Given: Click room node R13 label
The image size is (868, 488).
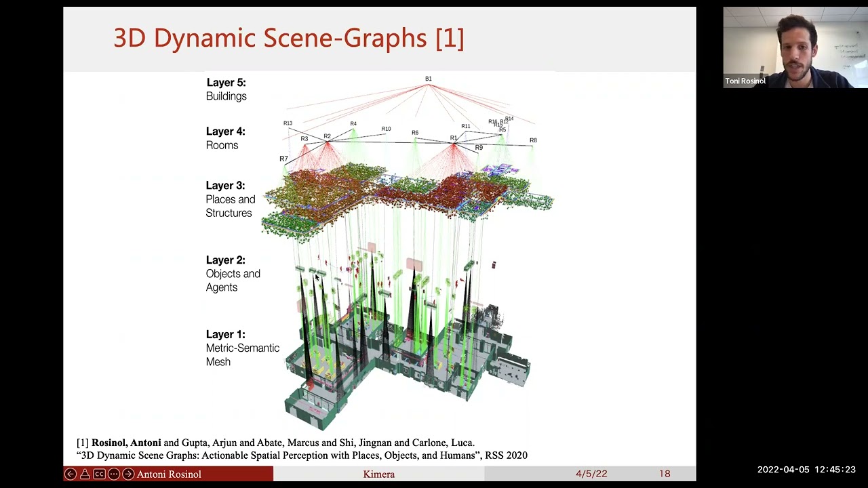Looking at the screenshot, I should (x=288, y=123).
